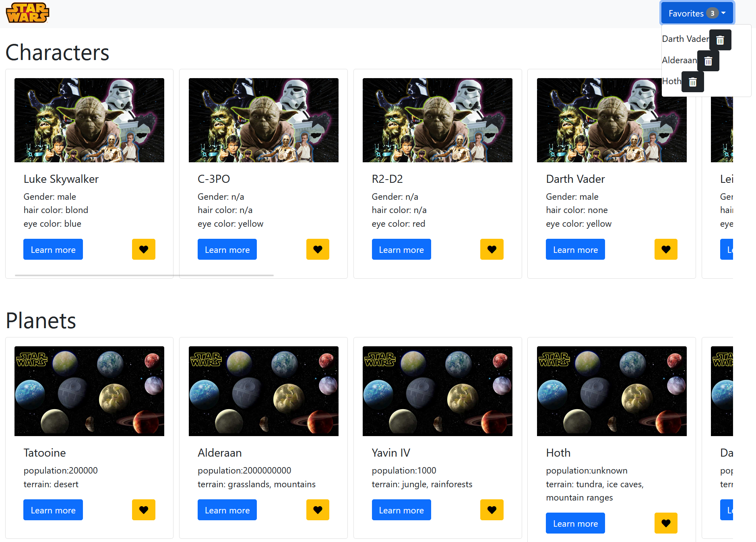Click Yavin IV planets image

coord(438,391)
